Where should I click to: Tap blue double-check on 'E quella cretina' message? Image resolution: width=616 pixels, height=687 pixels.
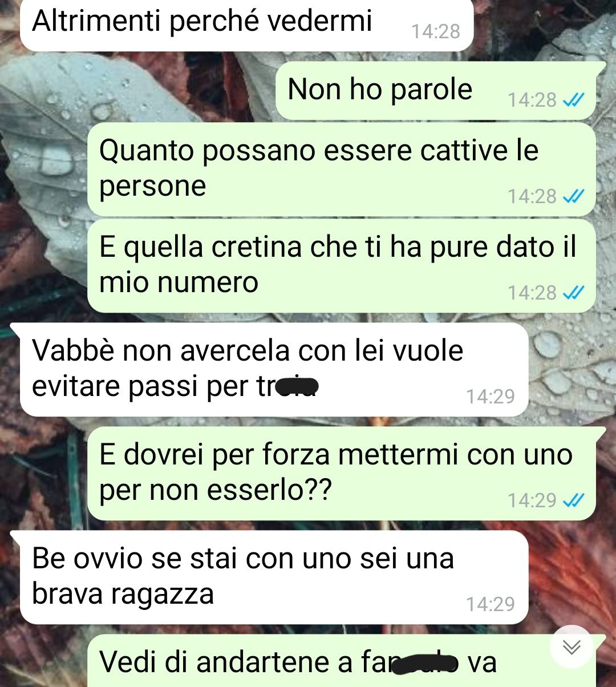573,293
